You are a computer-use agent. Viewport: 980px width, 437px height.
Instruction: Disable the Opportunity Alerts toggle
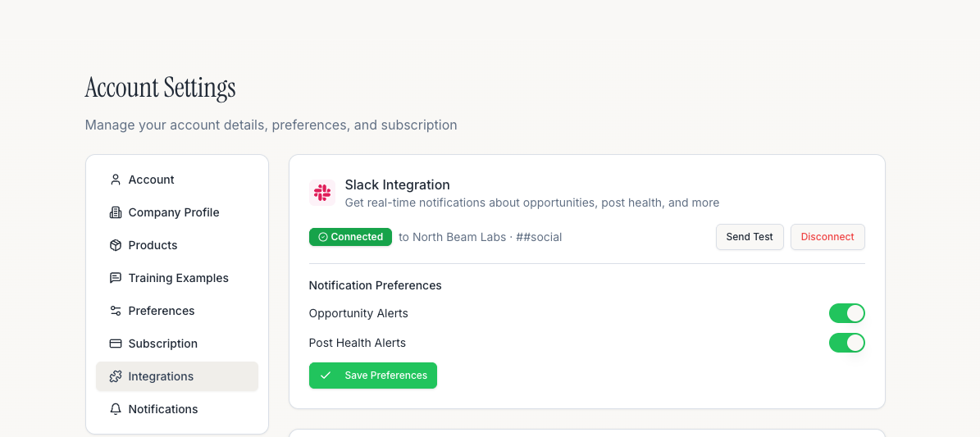coord(847,313)
